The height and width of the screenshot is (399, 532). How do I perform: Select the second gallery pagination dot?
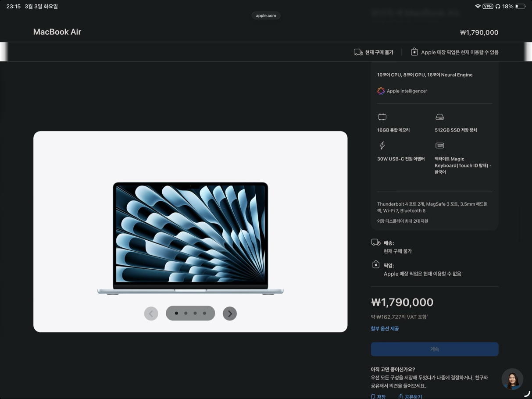[186, 313]
